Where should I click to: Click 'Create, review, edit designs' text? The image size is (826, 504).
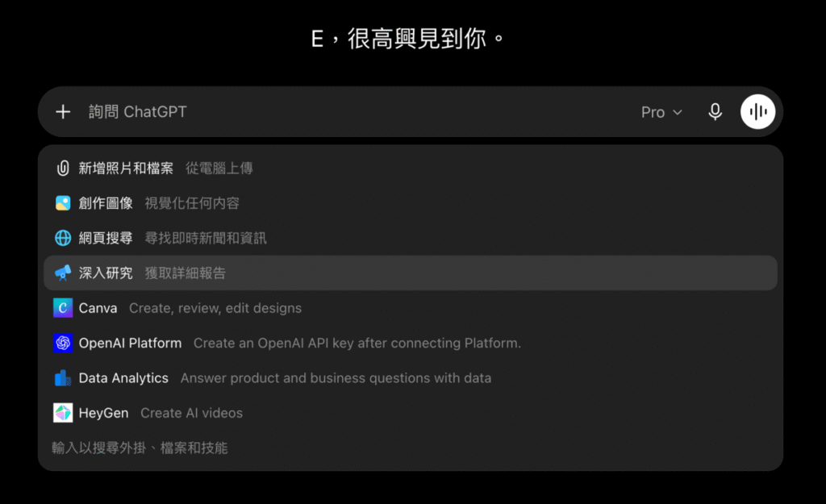coord(215,308)
